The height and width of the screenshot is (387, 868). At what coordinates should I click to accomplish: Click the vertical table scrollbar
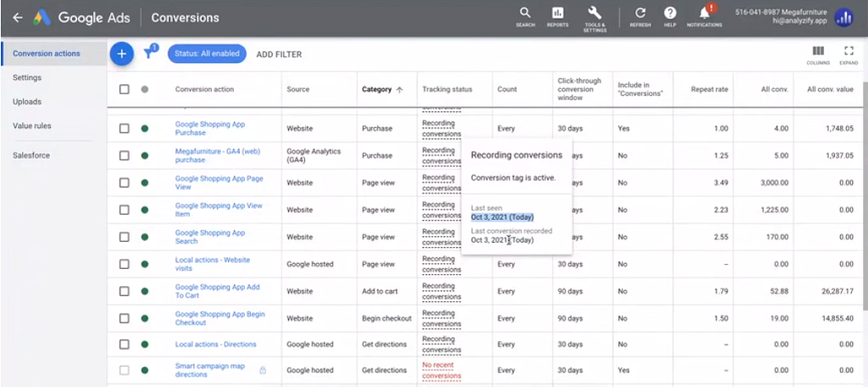click(x=865, y=197)
